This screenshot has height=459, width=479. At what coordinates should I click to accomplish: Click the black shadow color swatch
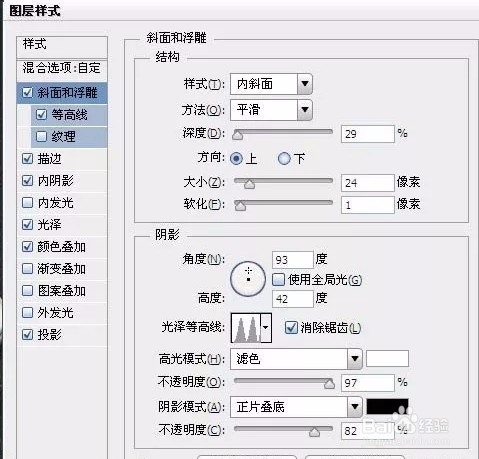[387, 407]
